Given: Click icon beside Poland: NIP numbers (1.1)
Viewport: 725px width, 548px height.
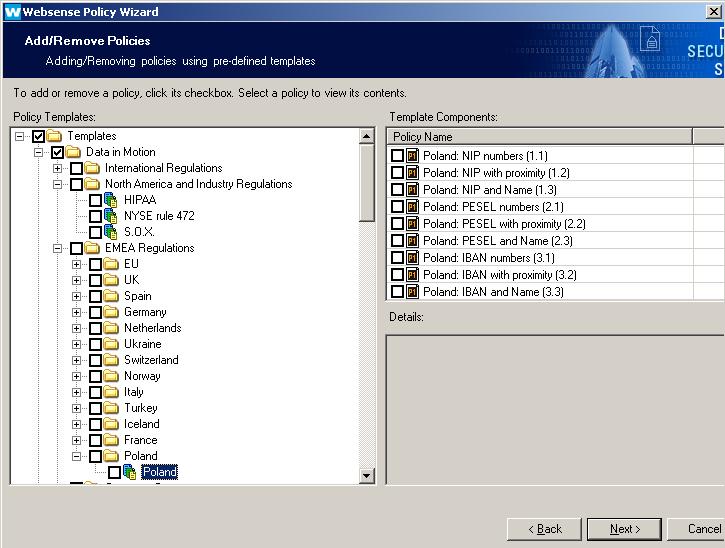Looking at the screenshot, I should [x=412, y=155].
